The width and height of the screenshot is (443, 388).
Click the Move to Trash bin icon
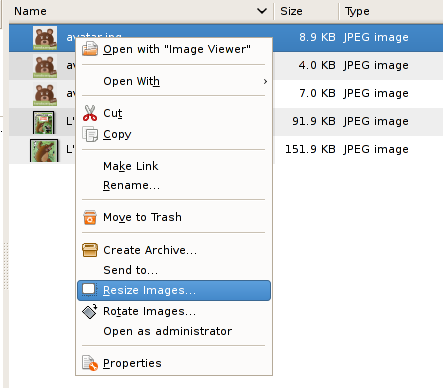pyautogui.click(x=90, y=217)
